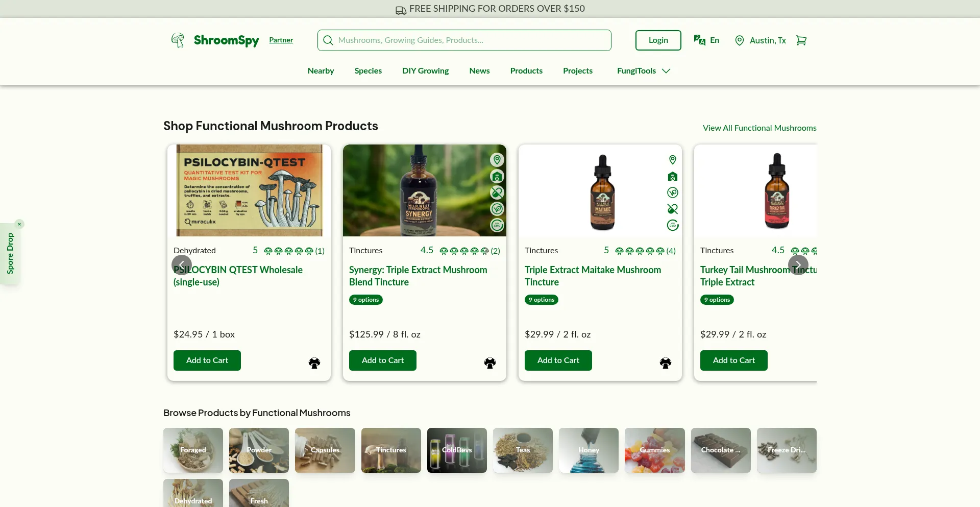Click location badge on Maitake product image

pyautogui.click(x=672, y=160)
